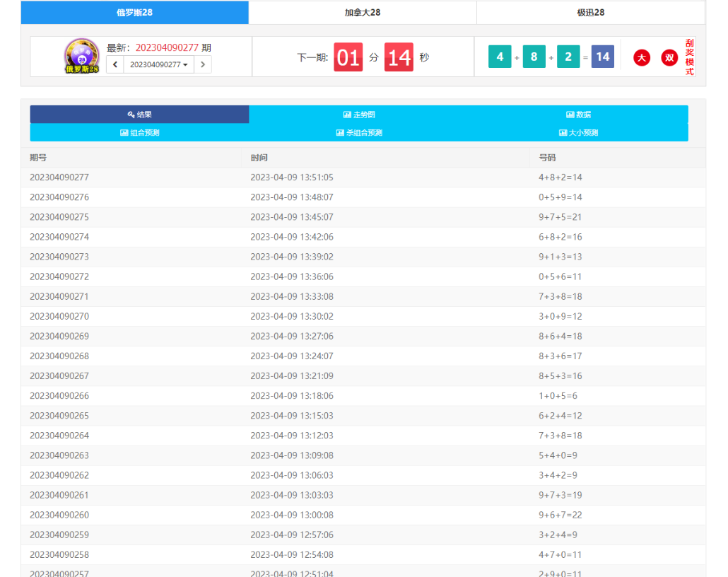Select row for period 202304090272
This screenshot has width=728, height=577.
(x=363, y=276)
